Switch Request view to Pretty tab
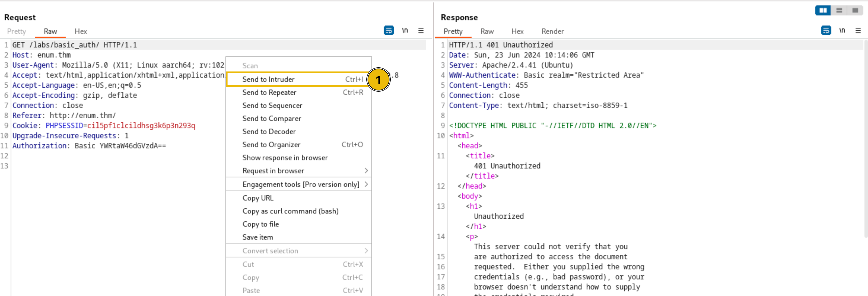Viewport: 868px width, 296px height. click(17, 31)
